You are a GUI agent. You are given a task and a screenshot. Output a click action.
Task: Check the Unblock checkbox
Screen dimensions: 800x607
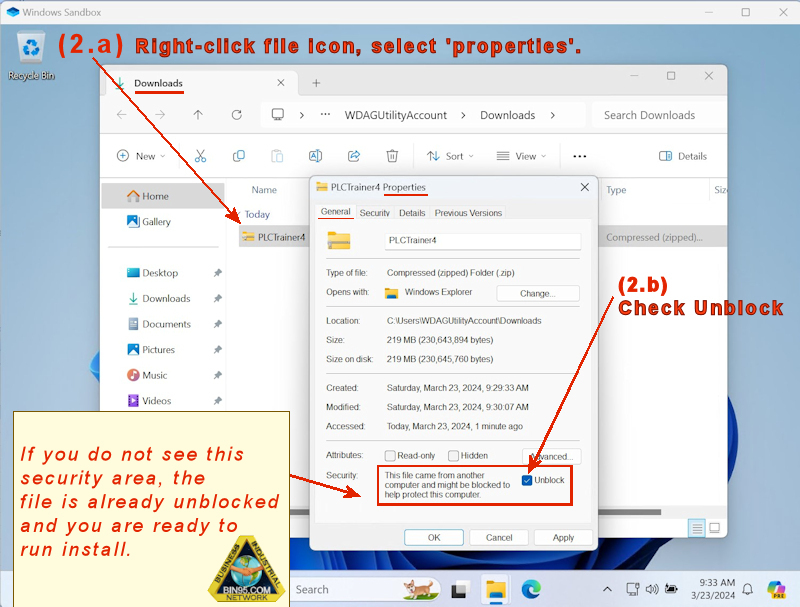click(527, 480)
